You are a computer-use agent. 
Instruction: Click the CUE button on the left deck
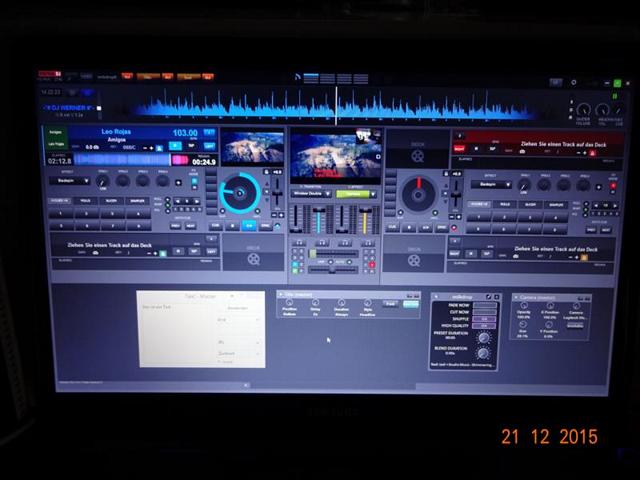tap(215, 225)
